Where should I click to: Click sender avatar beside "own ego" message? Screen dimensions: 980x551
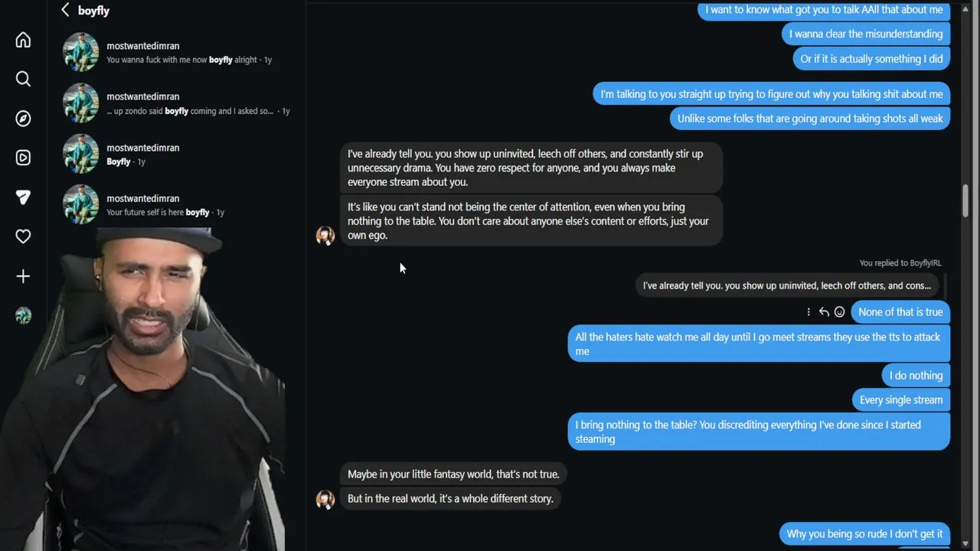(x=325, y=235)
